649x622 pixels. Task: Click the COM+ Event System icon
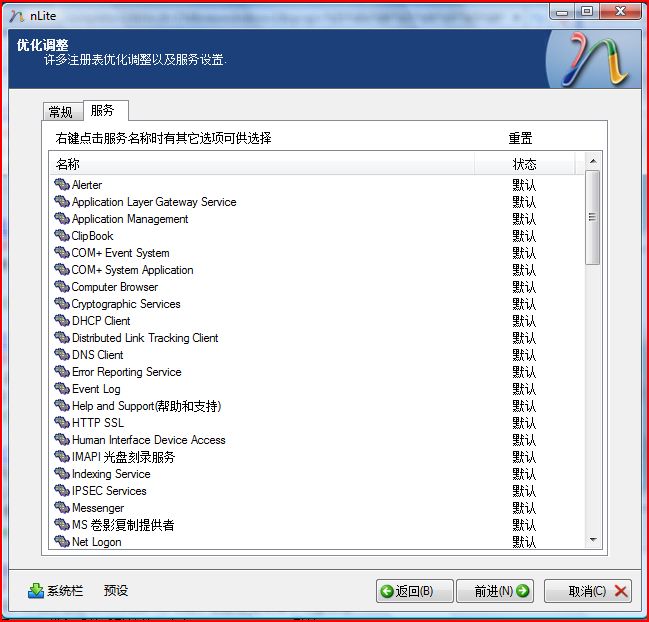[62, 252]
